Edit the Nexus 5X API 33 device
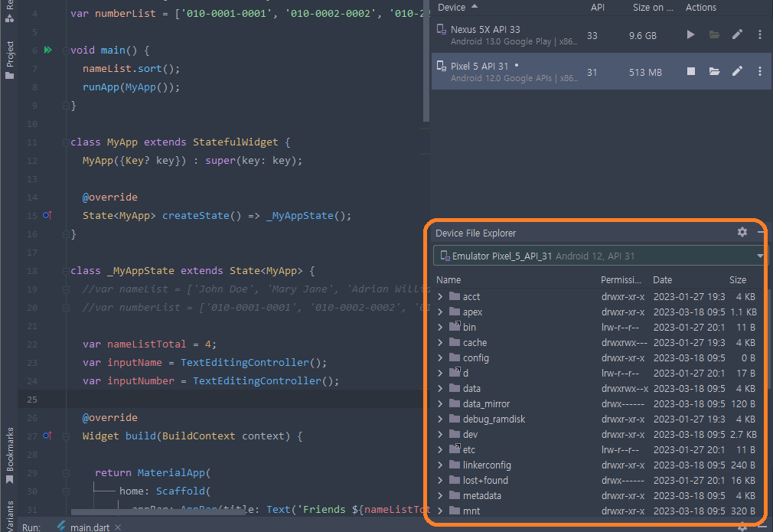 737,34
